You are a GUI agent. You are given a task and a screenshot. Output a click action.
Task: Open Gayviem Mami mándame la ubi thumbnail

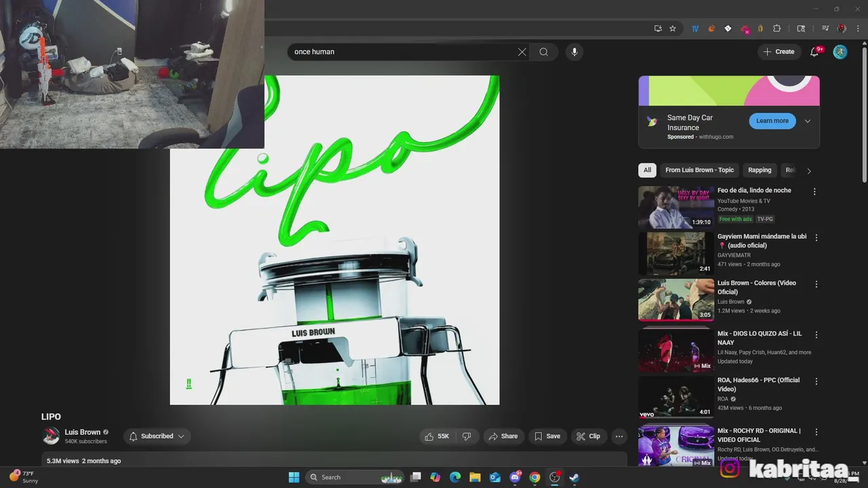pos(676,253)
